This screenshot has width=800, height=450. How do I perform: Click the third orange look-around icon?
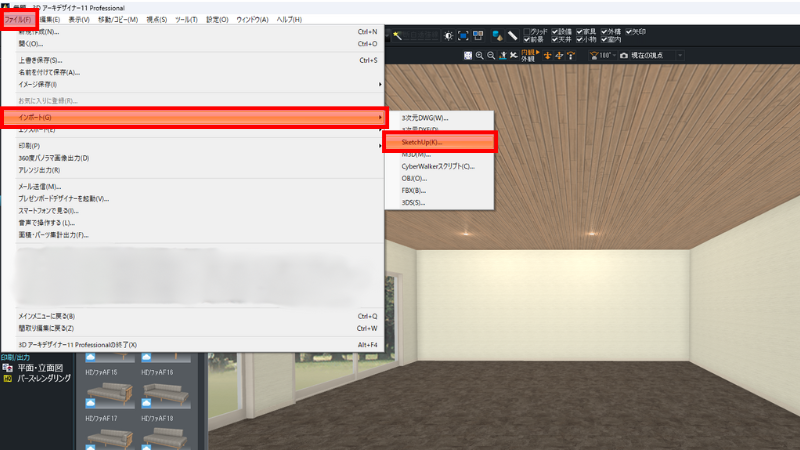click(571, 56)
